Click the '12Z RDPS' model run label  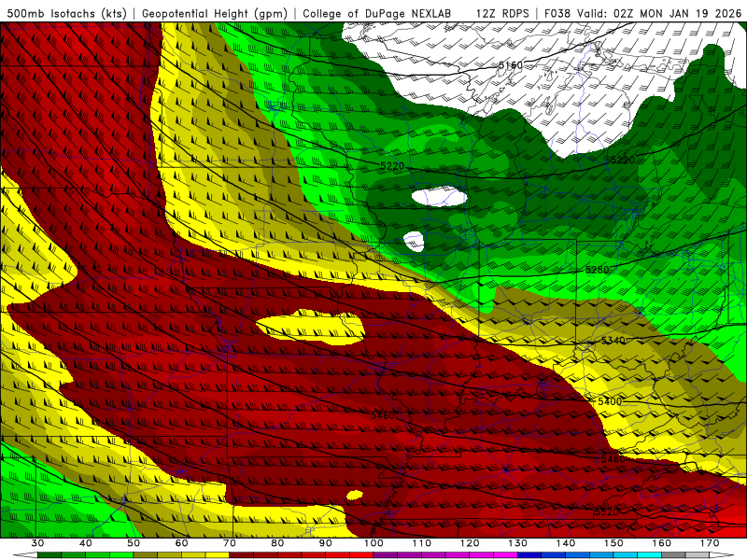(502, 13)
